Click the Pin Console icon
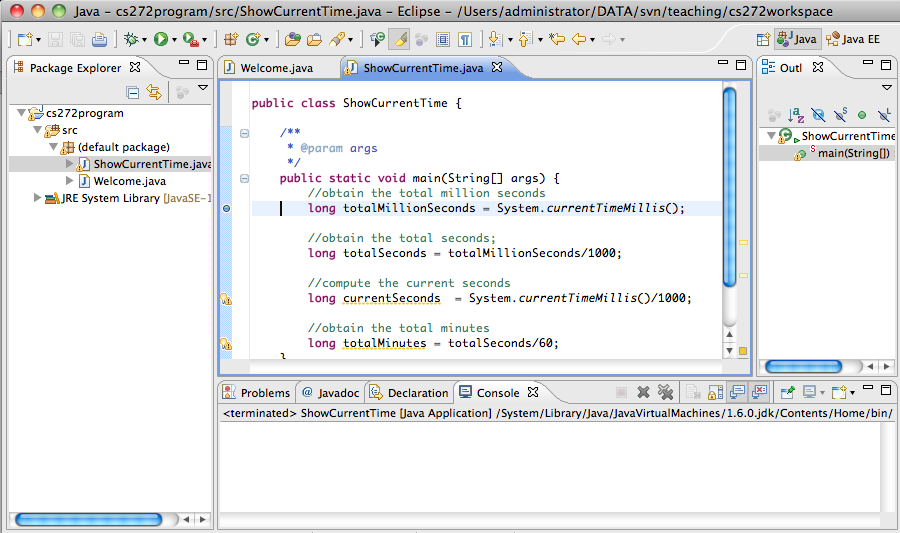 coord(787,392)
